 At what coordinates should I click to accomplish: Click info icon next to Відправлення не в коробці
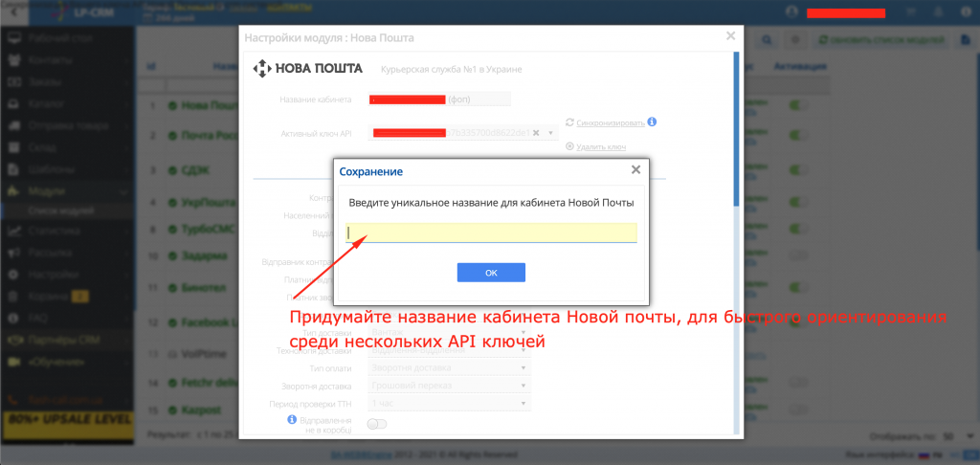coord(291,419)
